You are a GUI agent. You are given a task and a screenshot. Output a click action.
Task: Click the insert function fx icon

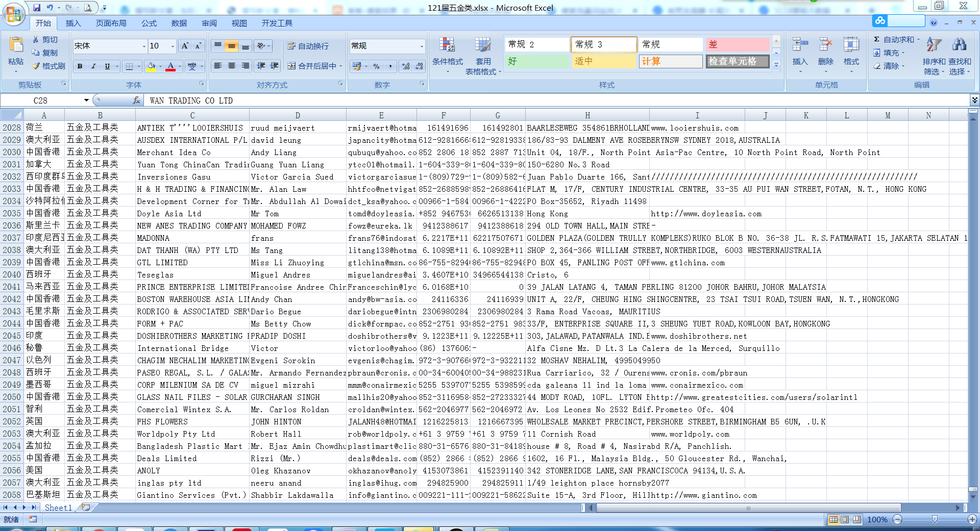[136, 100]
